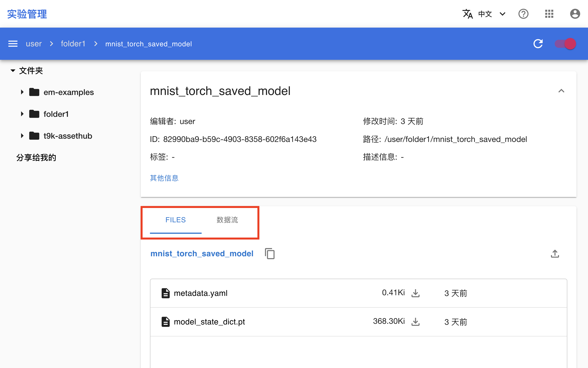Click the folder1 folder icon in sidebar
The width and height of the screenshot is (588, 368).
tap(34, 114)
